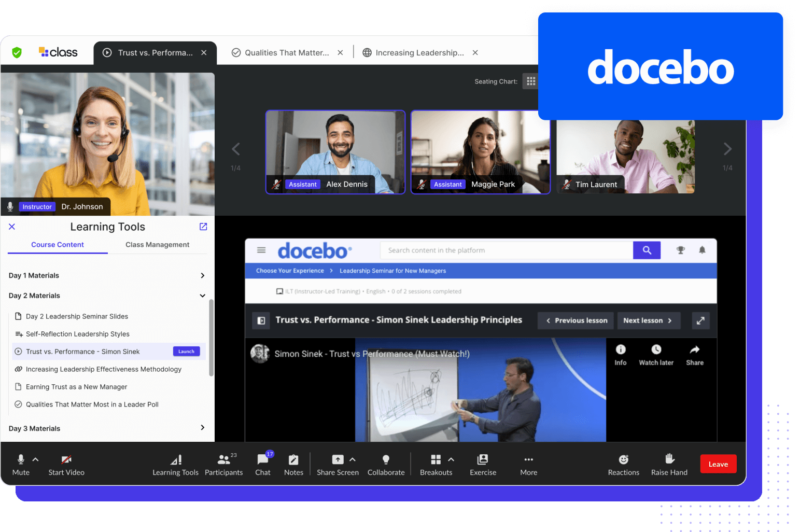Open the Reactions emoji menu

623,459
